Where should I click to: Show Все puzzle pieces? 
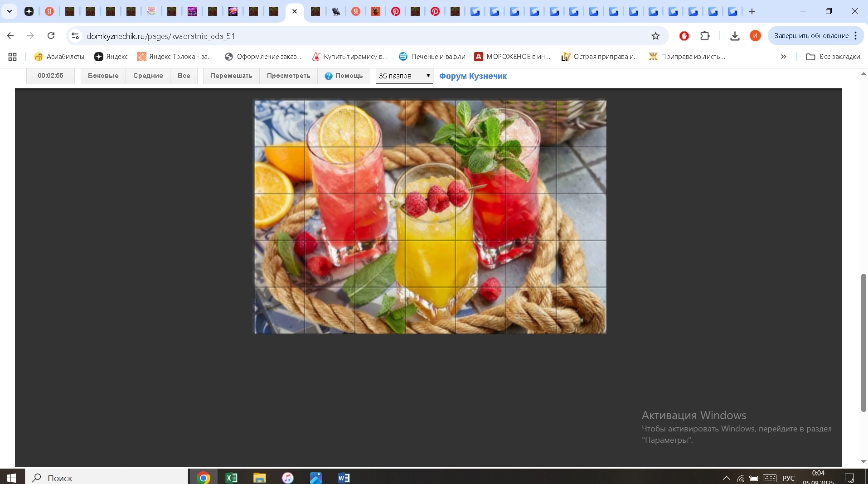point(184,76)
